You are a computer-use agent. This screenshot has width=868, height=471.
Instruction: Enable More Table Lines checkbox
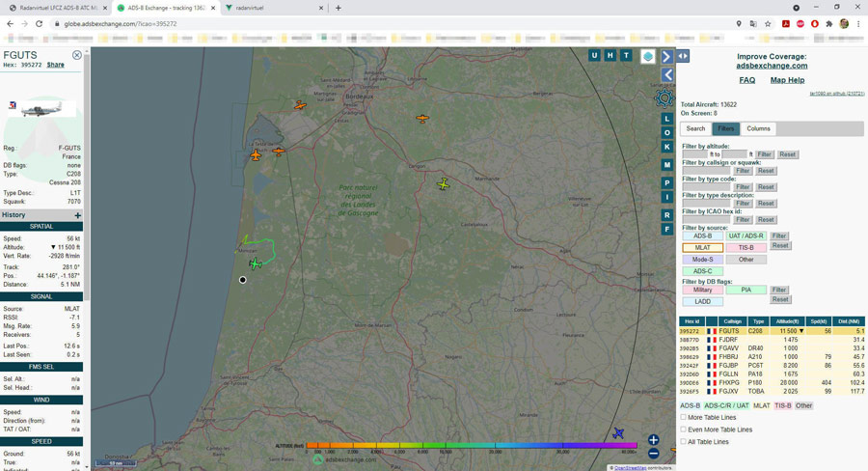(683, 417)
